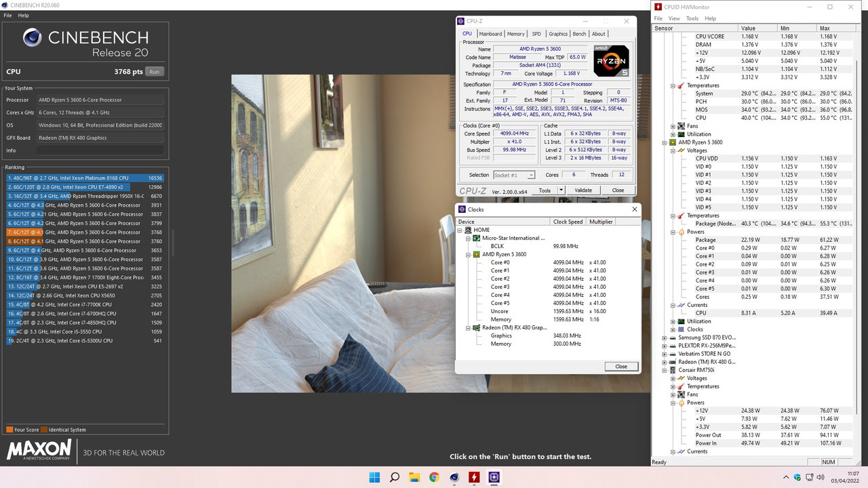Collapse AMD Ryzen 5 3600 in Clocks tree
This screenshot has height=488, width=868.
(468, 254)
